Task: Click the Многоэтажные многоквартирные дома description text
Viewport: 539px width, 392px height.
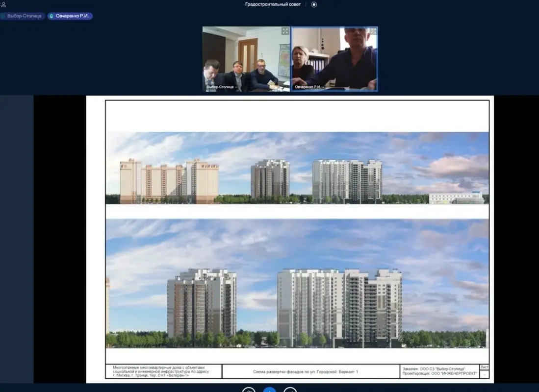Action: [161, 371]
